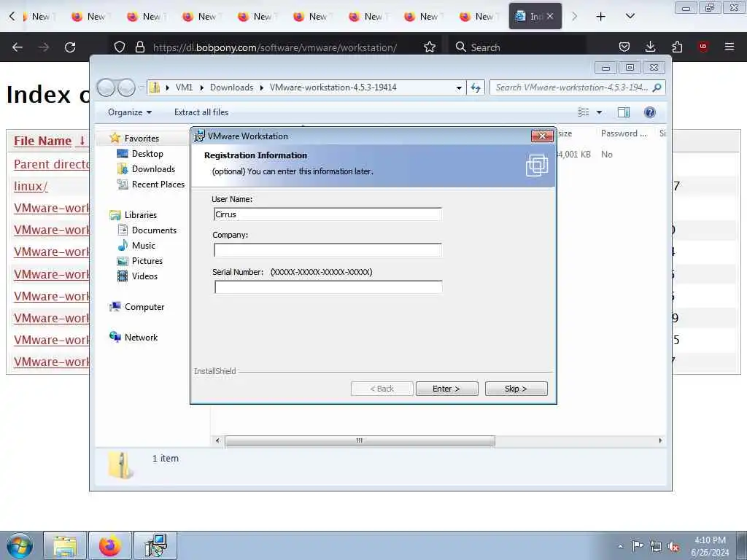Click the Firefox back arrow

[18, 47]
